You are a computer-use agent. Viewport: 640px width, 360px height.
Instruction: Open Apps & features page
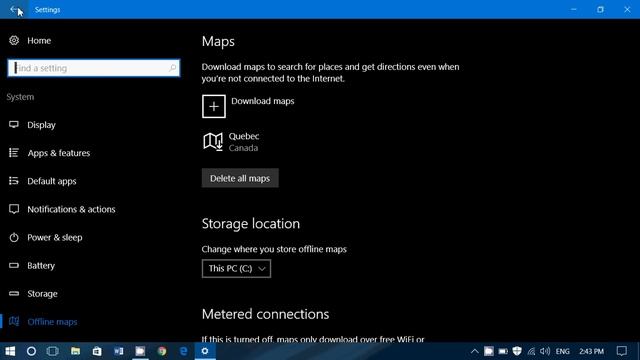tap(59, 153)
